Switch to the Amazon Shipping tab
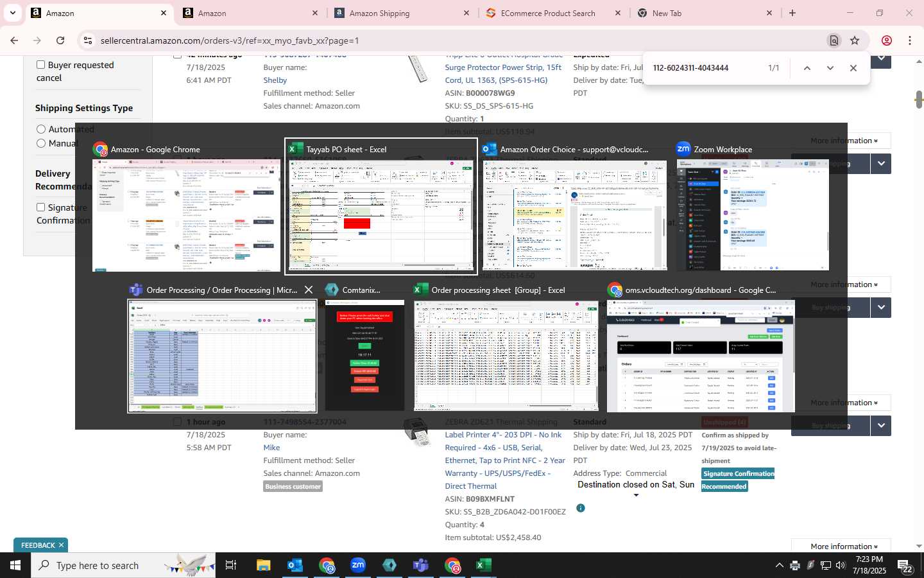This screenshot has width=924, height=578. 402,13
